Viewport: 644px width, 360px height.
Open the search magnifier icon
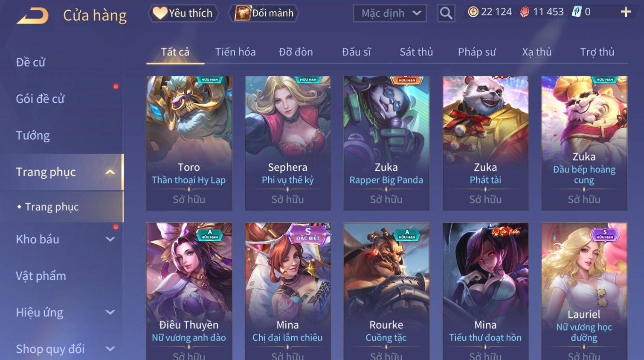click(446, 13)
